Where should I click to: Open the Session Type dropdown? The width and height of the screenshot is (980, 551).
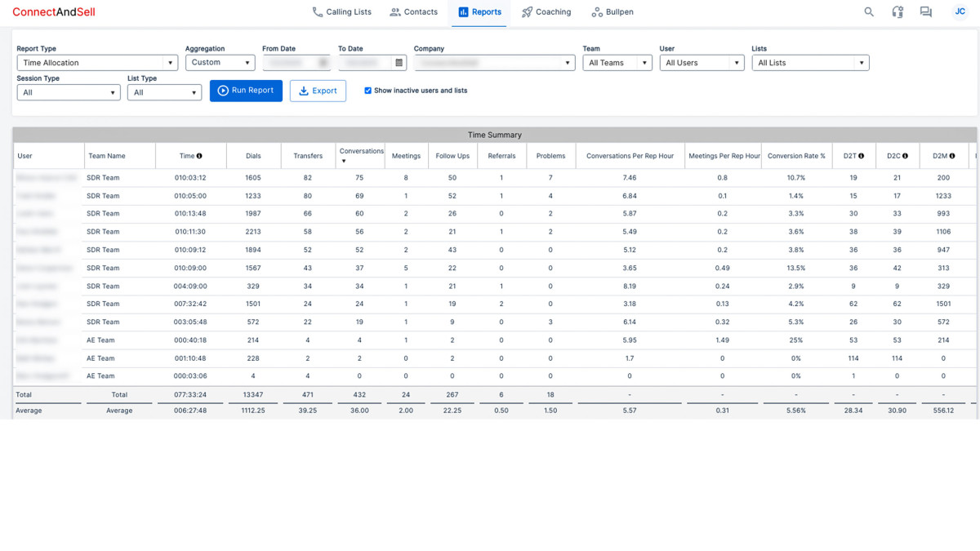69,93
